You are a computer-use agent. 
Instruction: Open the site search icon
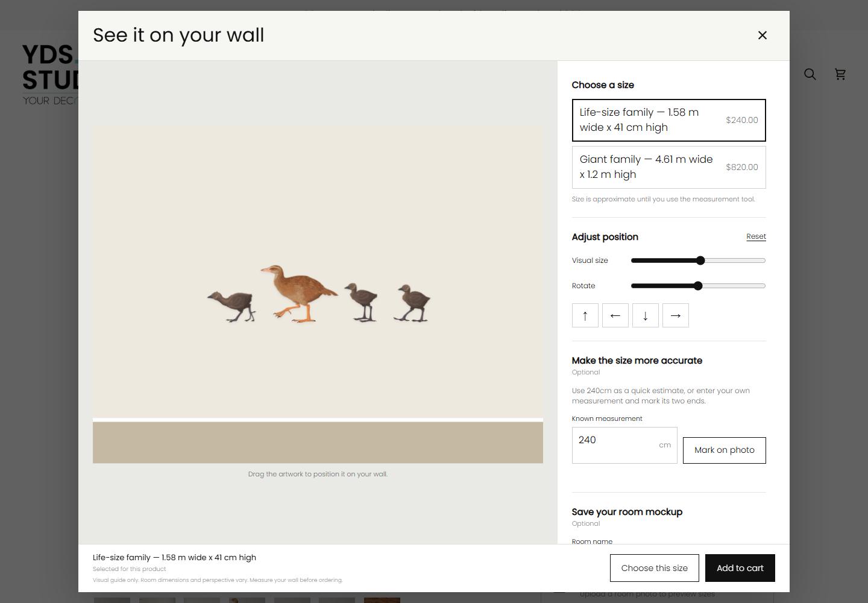pyautogui.click(x=810, y=74)
